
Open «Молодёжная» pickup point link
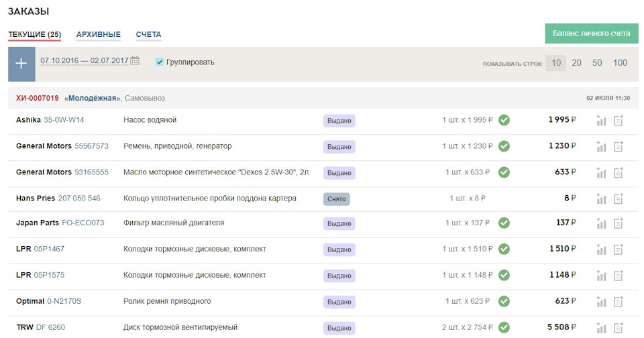93,98
